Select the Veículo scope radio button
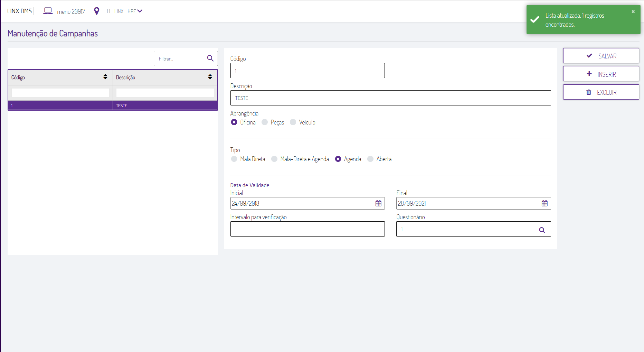 (x=293, y=122)
